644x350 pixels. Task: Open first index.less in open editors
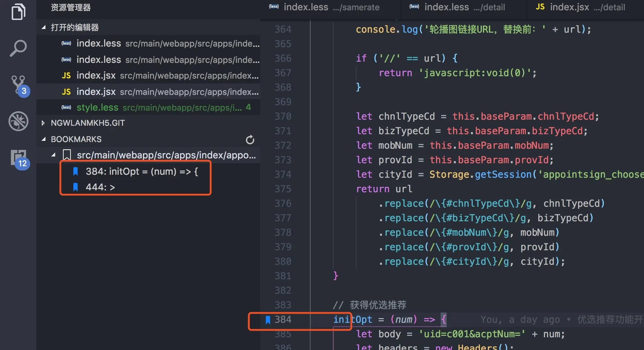tap(98, 44)
